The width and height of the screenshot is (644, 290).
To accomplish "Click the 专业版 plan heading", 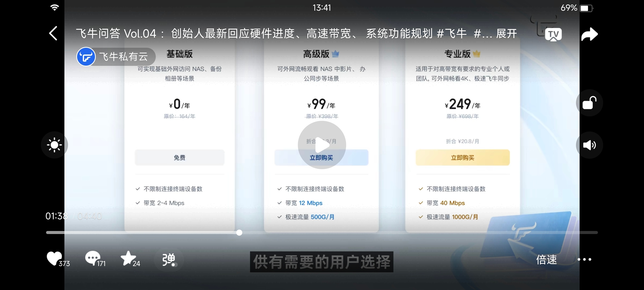I will (457, 54).
